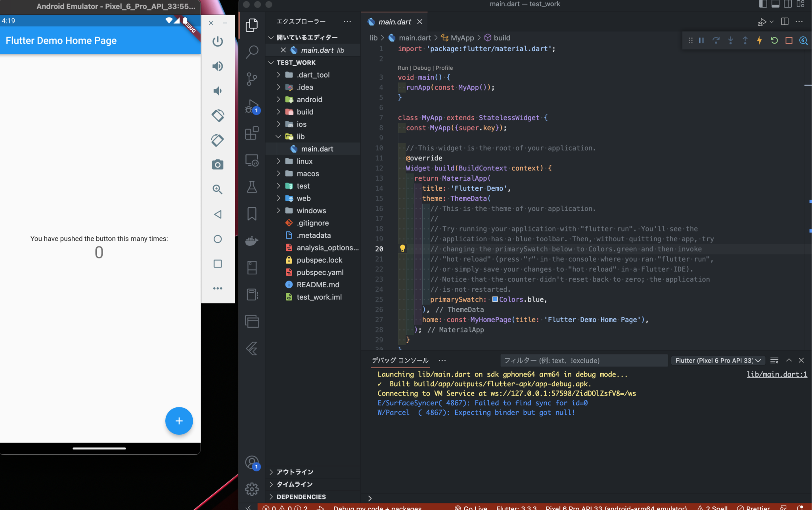Open emulator extended controls dots
The height and width of the screenshot is (510, 812).
click(218, 288)
